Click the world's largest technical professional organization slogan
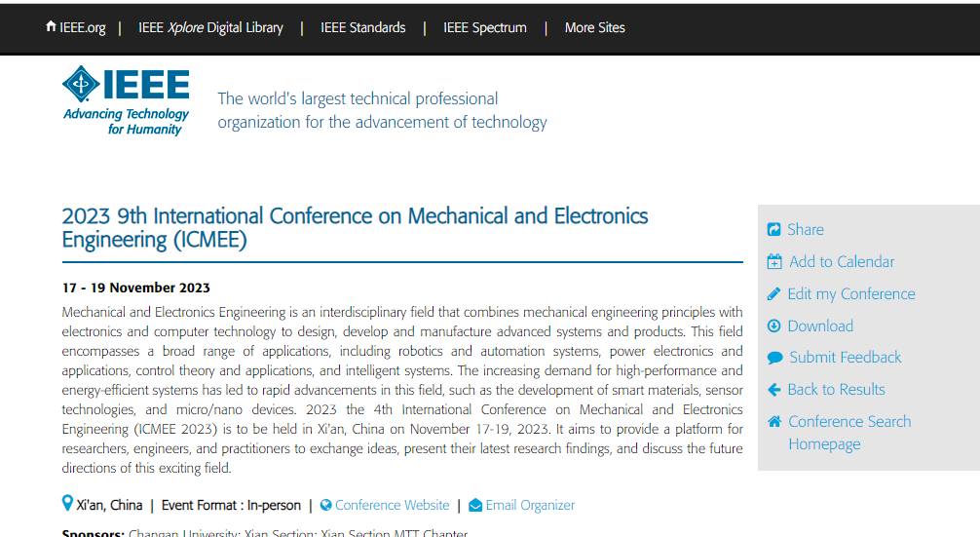The image size is (980, 537). pos(382,110)
